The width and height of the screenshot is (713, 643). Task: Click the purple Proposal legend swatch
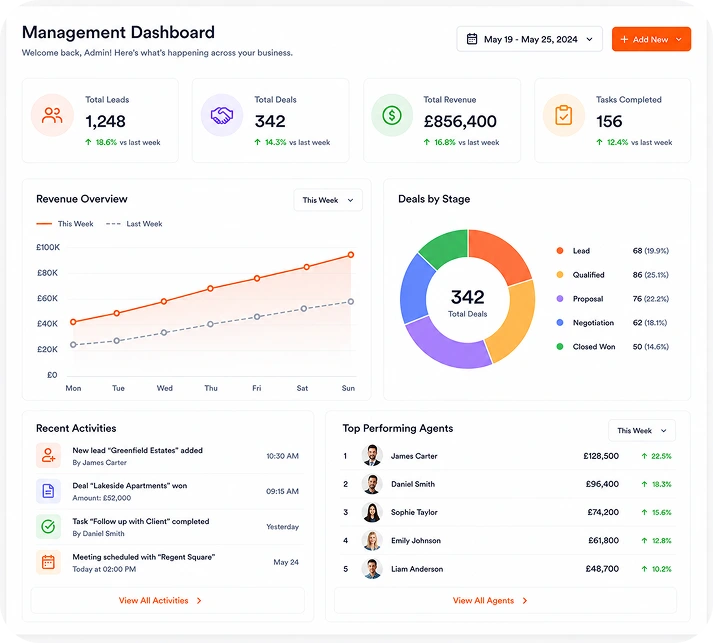560,299
